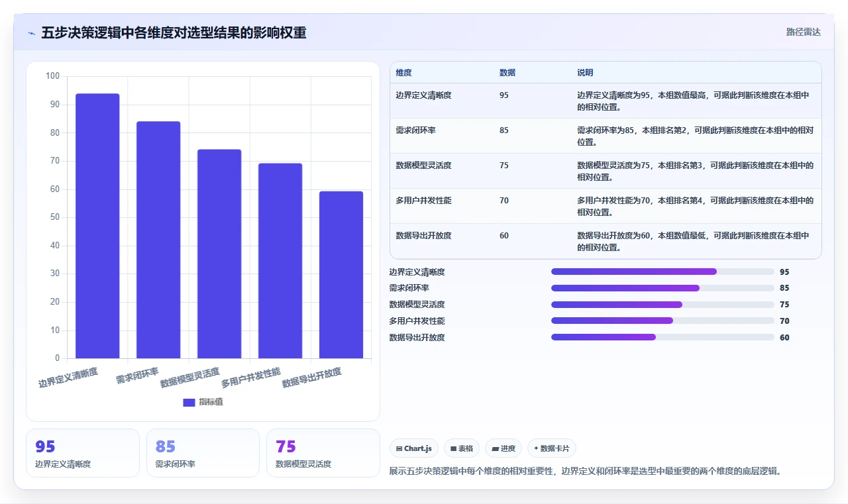Click the 维度 column header

(403, 73)
